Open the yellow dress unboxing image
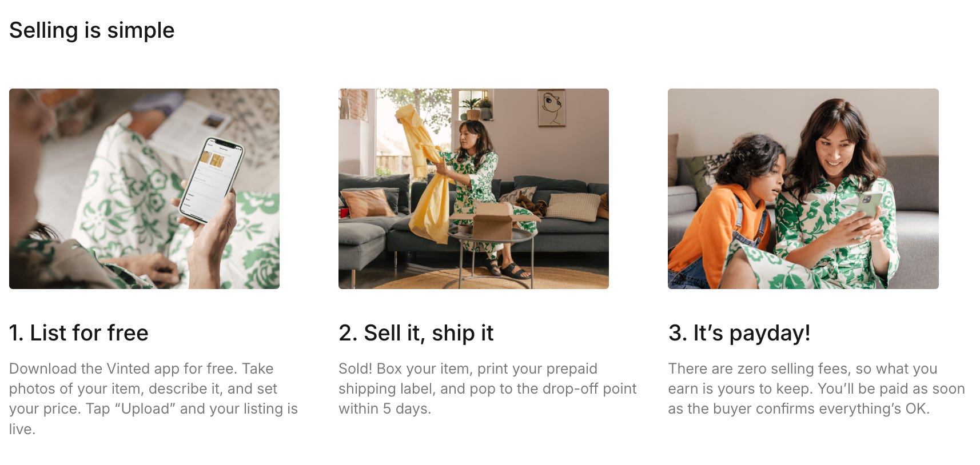Image resolution: width=980 pixels, height=465 pixels. tap(473, 189)
